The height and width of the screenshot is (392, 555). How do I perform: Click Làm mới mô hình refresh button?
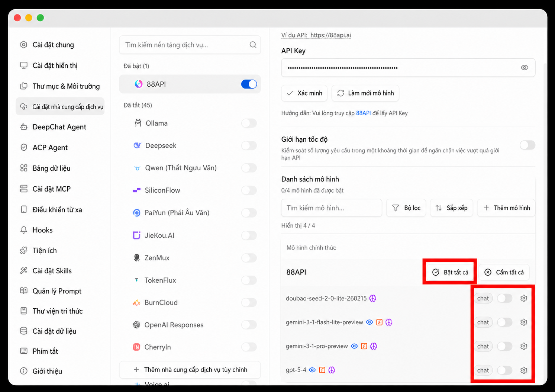coord(365,93)
